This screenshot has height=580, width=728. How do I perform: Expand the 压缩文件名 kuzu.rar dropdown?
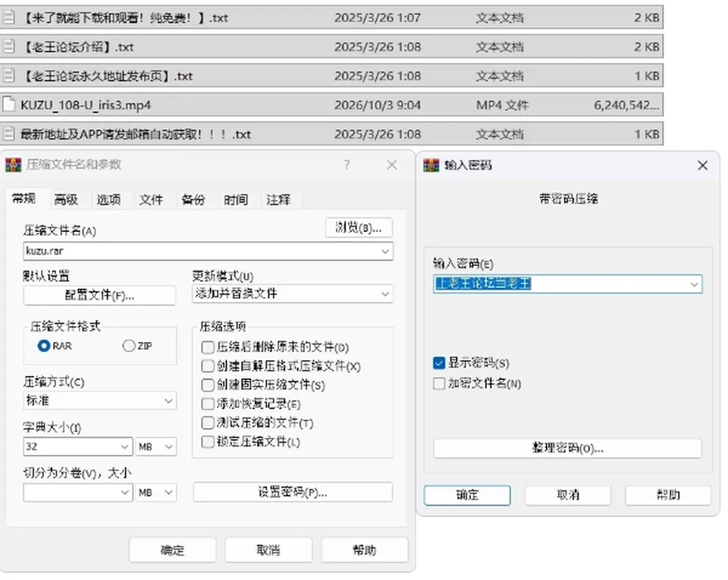[385, 252]
